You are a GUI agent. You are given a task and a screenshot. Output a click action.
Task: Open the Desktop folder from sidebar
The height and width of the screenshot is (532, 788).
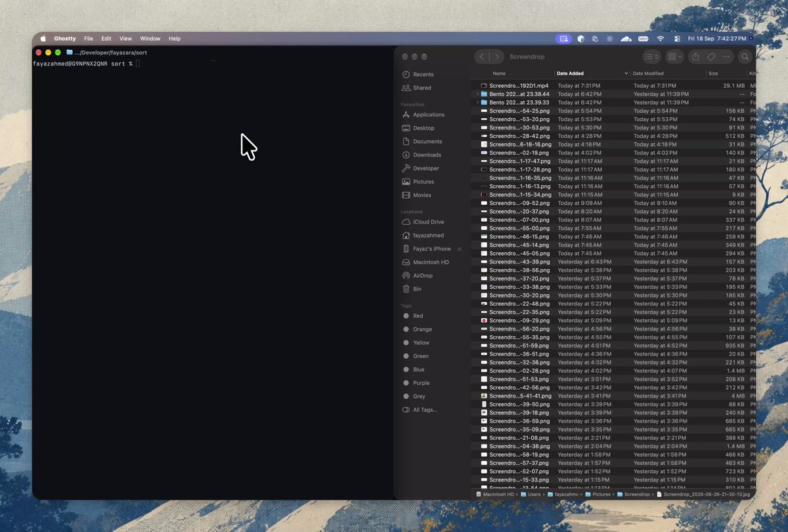[418, 128]
